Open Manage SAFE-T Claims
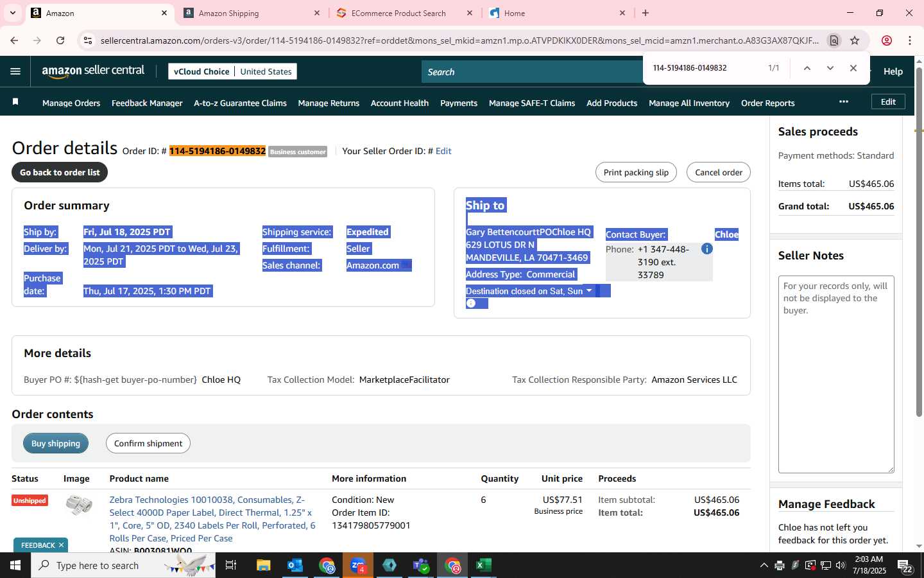The image size is (924, 578). (532, 103)
